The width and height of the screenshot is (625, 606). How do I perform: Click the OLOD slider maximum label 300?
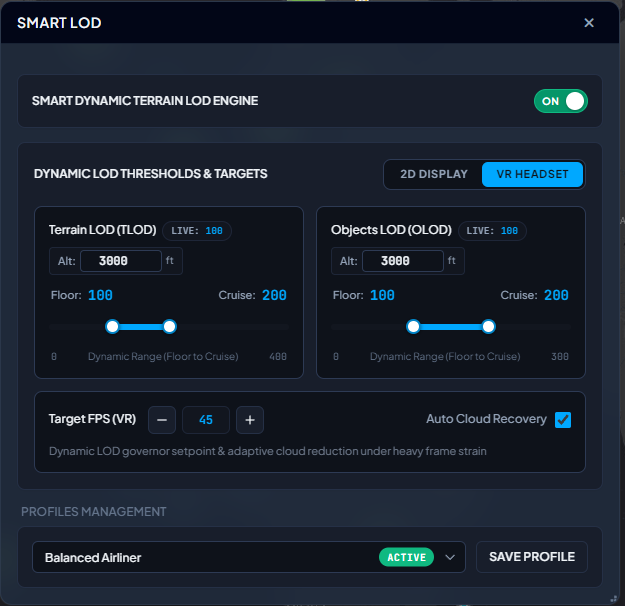[x=560, y=356]
